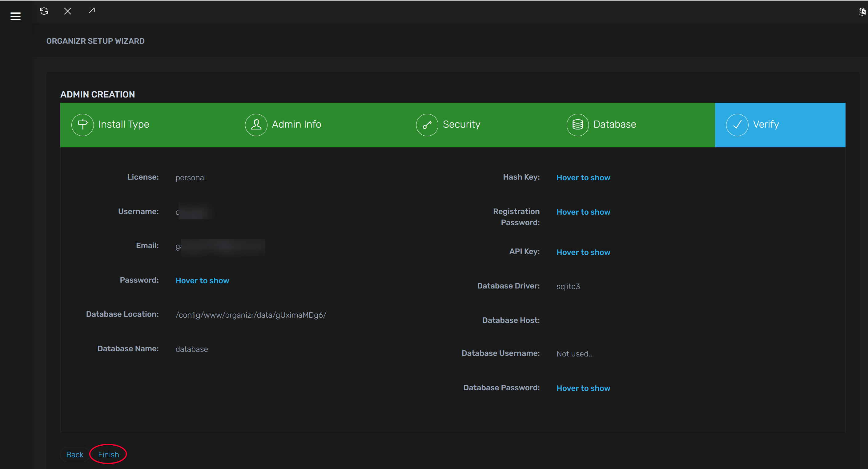Viewport: 868px width, 469px height.
Task: Reveal the Hash Key value
Action: point(583,177)
